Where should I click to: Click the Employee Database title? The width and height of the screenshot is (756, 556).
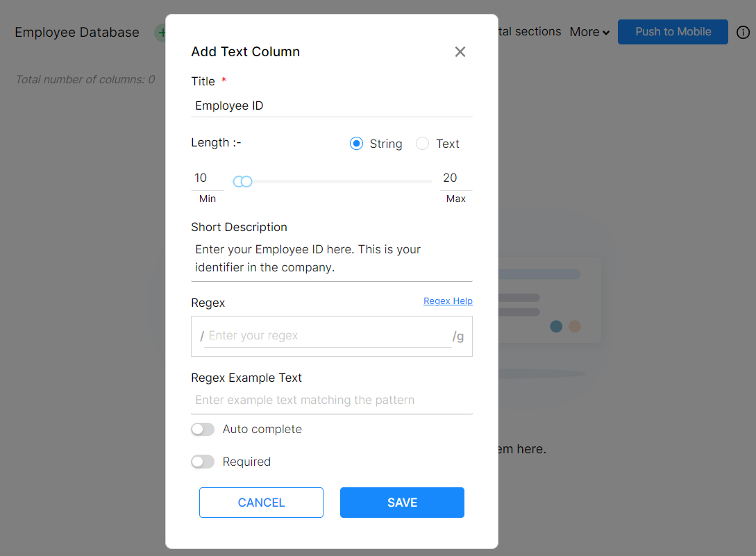click(77, 33)
